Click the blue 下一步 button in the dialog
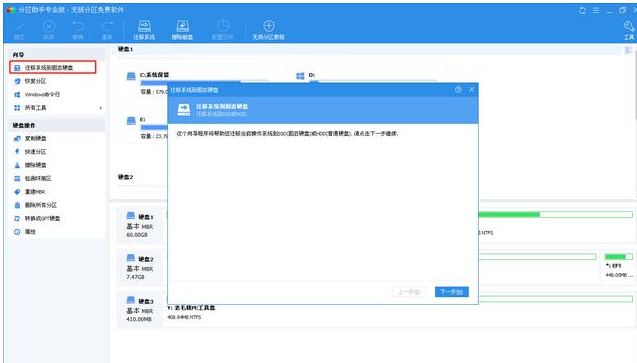Image resolution: width=637 pixels, height=363 pixels. click(451, 292)
